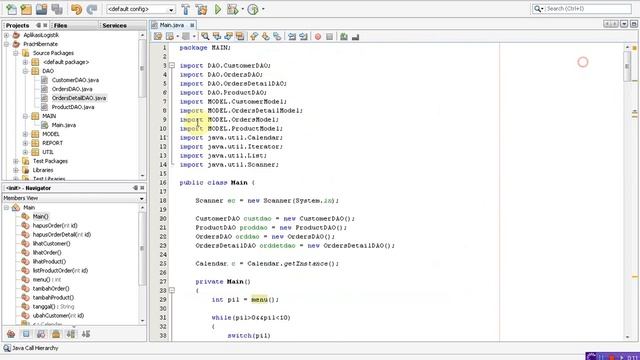Screen dimensions: 640x360
Task: Click the Shift Line Right icon
Action: pyautogui.click(x=303, y=37)
